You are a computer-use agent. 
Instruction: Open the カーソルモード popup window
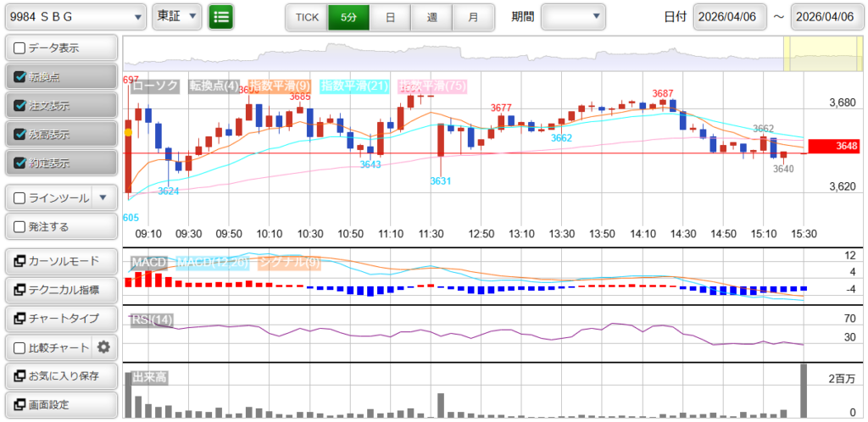pyautogui.click(x=60, y=261)
